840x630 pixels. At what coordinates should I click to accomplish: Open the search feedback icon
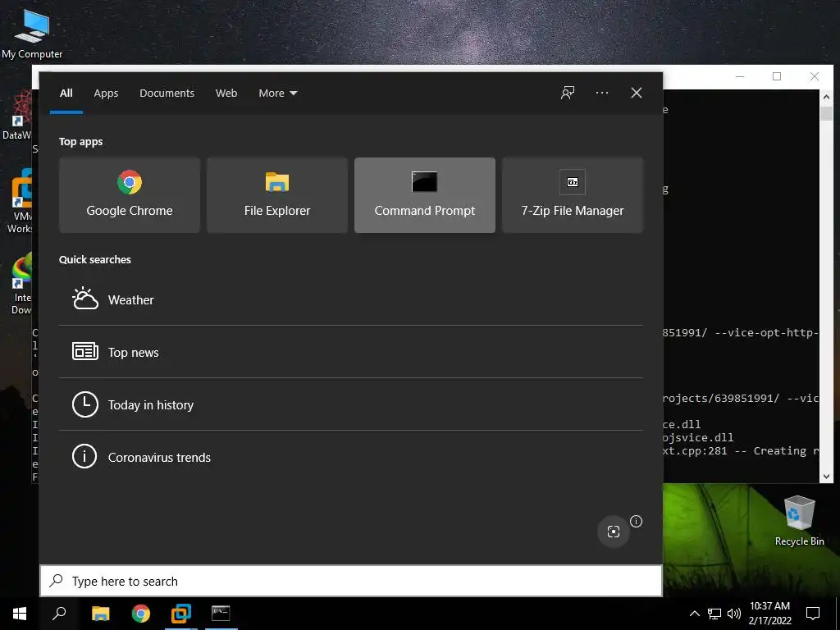point(568,93)
